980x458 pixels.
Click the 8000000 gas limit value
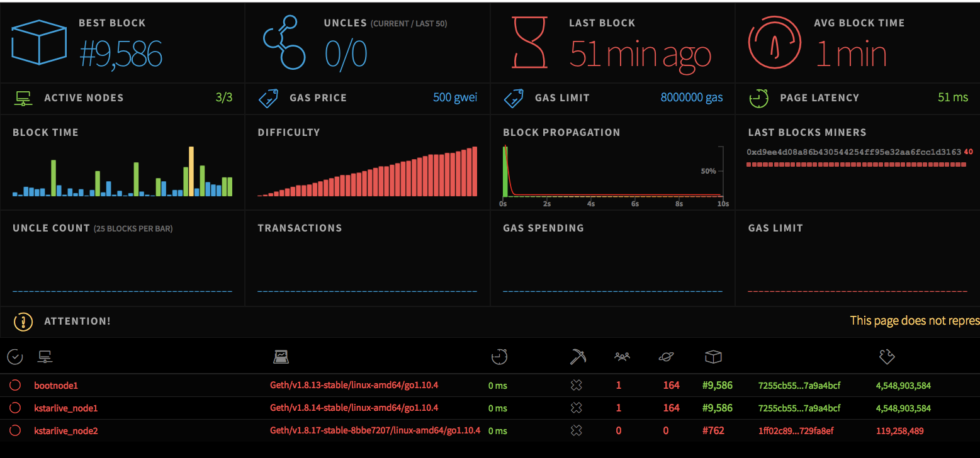point(692,98)
